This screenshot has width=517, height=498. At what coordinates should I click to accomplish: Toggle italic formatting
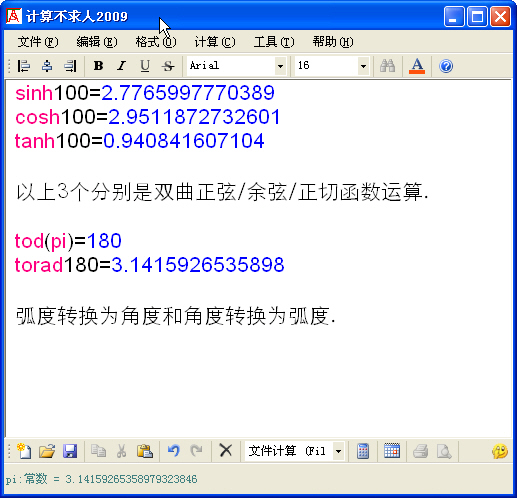click(x=121, y=66)
